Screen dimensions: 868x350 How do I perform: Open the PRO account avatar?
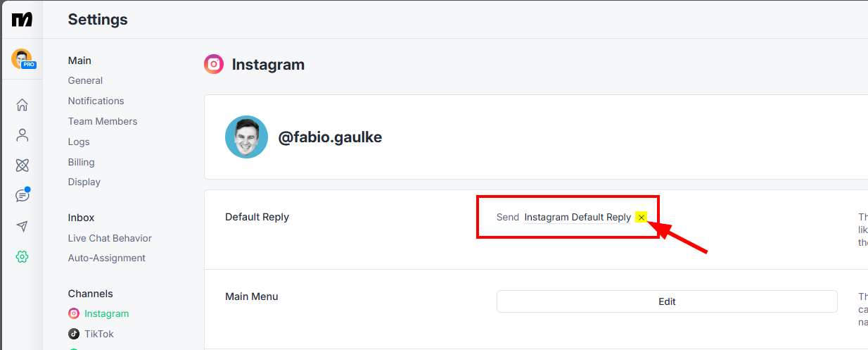[23, 59]
